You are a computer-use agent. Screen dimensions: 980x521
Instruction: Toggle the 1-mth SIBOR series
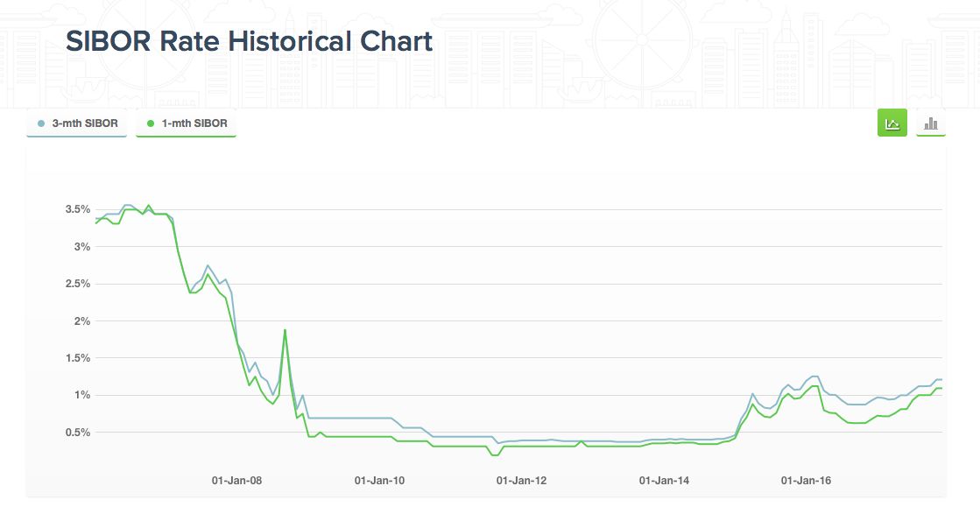pos(187,123)
